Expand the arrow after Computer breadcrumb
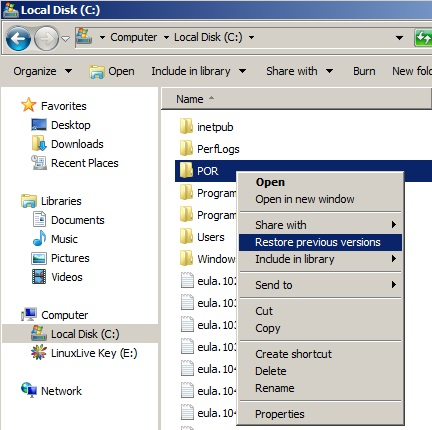432x430 pixels. 166,37
